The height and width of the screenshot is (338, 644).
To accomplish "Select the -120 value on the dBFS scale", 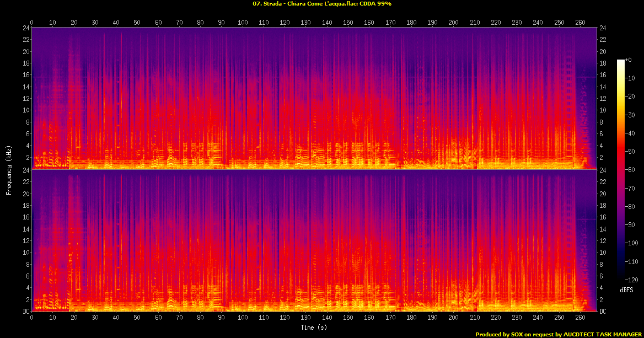I will (632, 280).
